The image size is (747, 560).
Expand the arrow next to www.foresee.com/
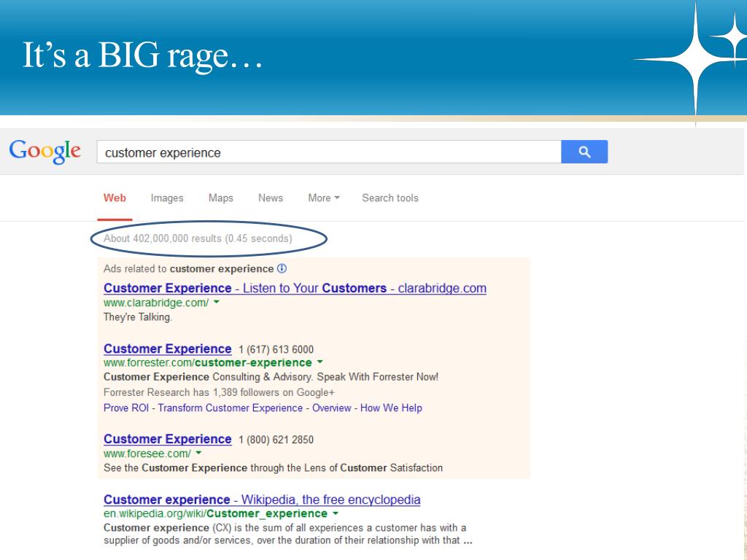click(198, 454)
